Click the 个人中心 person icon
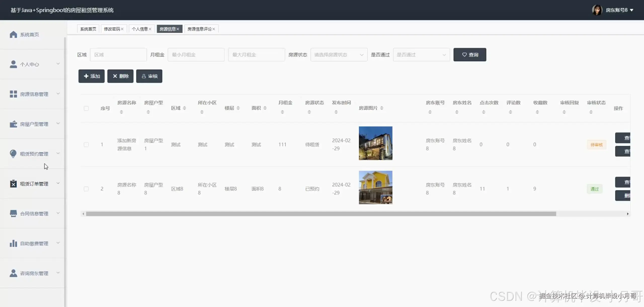 (x=13, y=64)
